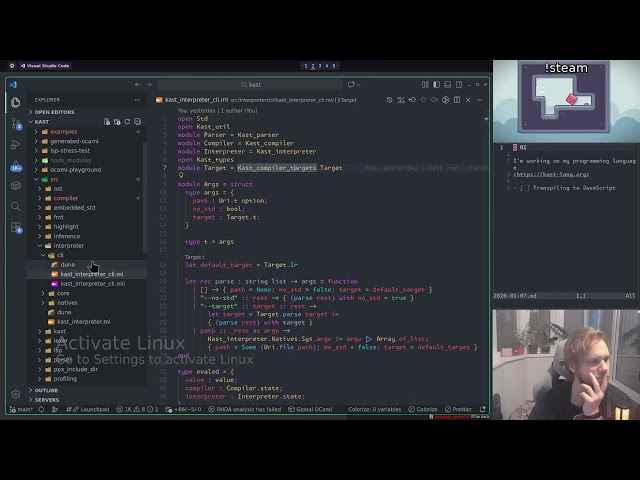Click the New File icon in KAST header
The image size is (640, 480).
point(107,122)
